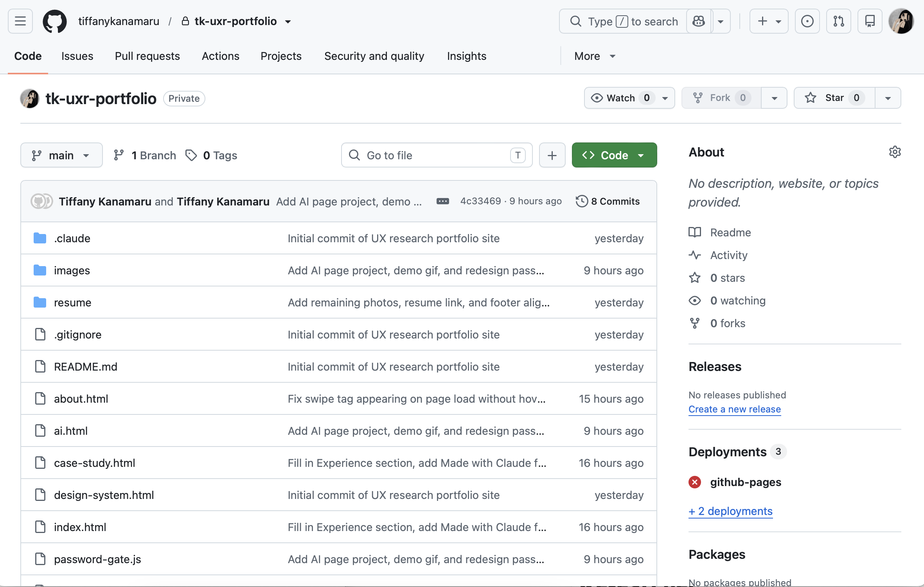924x587 pixels.
Task: Open the about.html file
Action: [x=81, y=399]
